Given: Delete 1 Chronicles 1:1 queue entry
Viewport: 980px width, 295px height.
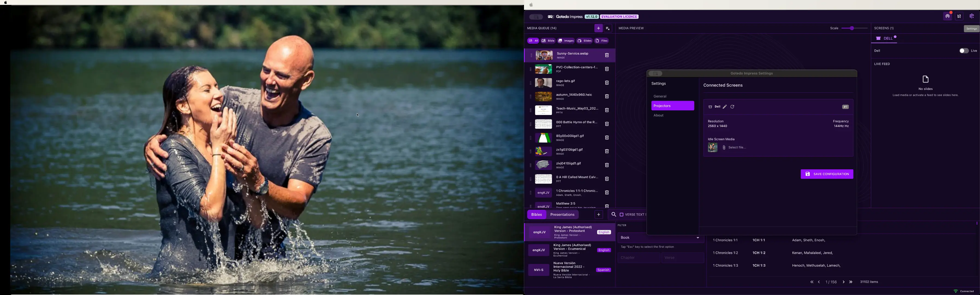Looking at the screenshot, I should (x=607, y=193).
